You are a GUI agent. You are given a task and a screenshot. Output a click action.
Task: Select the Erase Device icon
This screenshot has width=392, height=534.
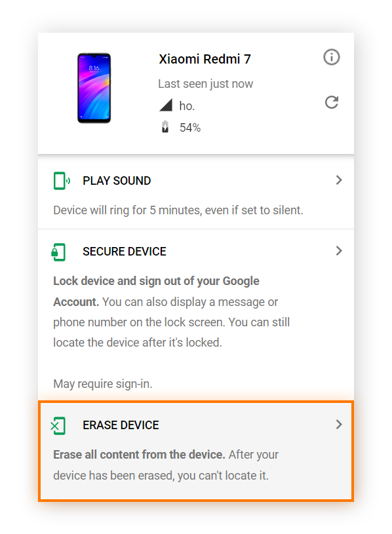[x=58, y=425]
